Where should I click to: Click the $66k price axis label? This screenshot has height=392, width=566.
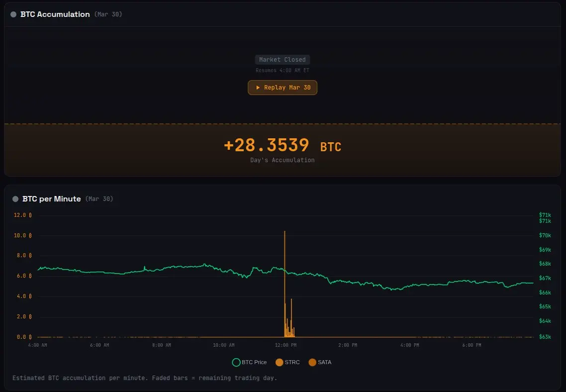click(545, 293)
